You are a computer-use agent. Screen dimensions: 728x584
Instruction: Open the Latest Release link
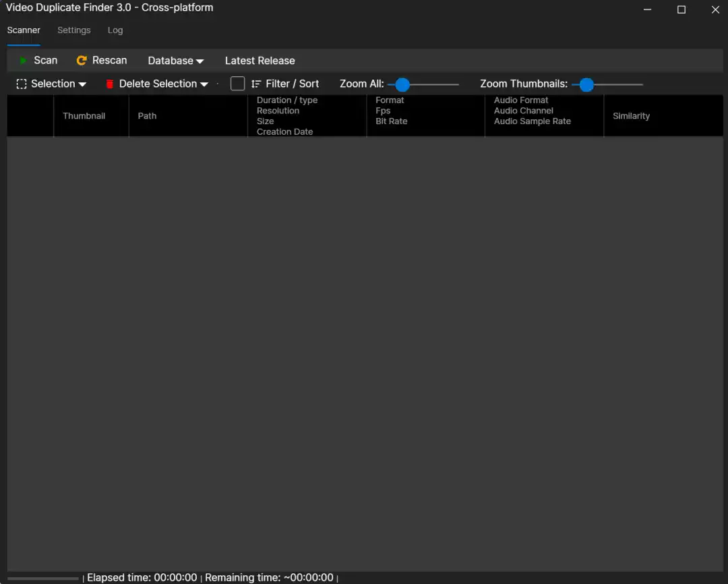coord(260,61)
